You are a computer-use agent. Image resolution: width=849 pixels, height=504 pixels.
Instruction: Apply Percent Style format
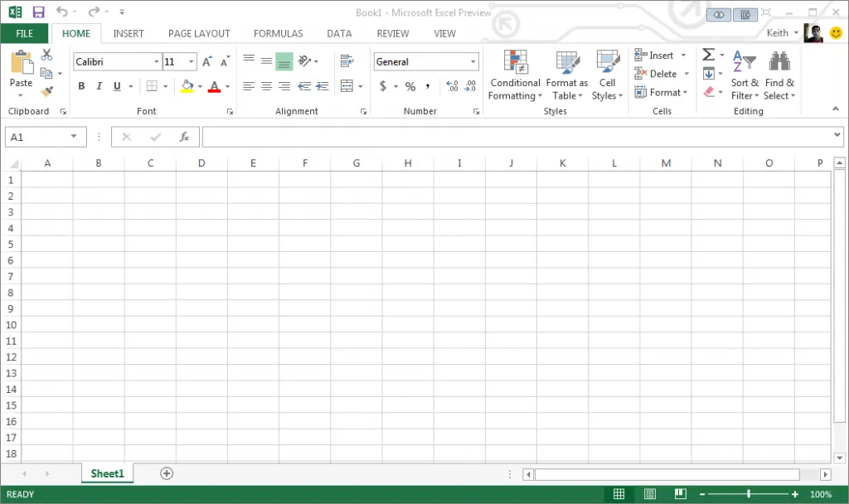tap(410, 86)
